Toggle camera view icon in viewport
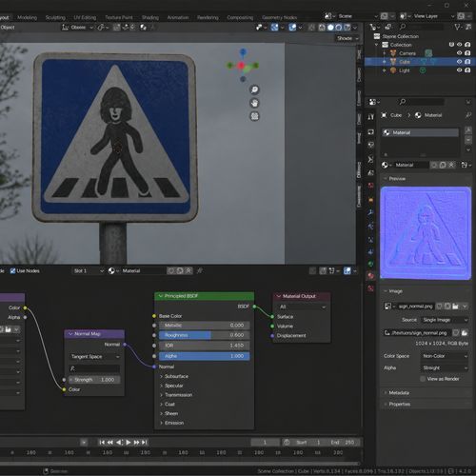This screenshot has height=476, width=476. (x=254, y=116)
